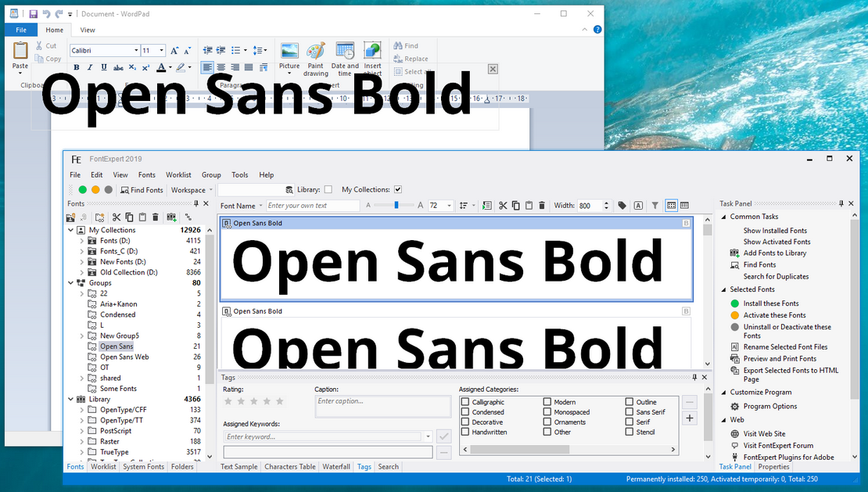Click the Enter caption text field
This screenshot has height=492, width=868.
pyautogui.click(x=382, y=406)
